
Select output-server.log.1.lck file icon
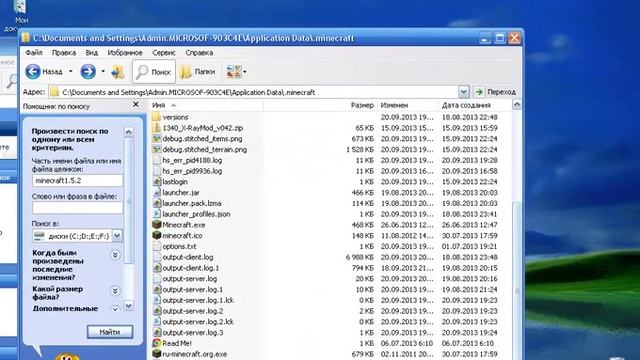[156, 300]
